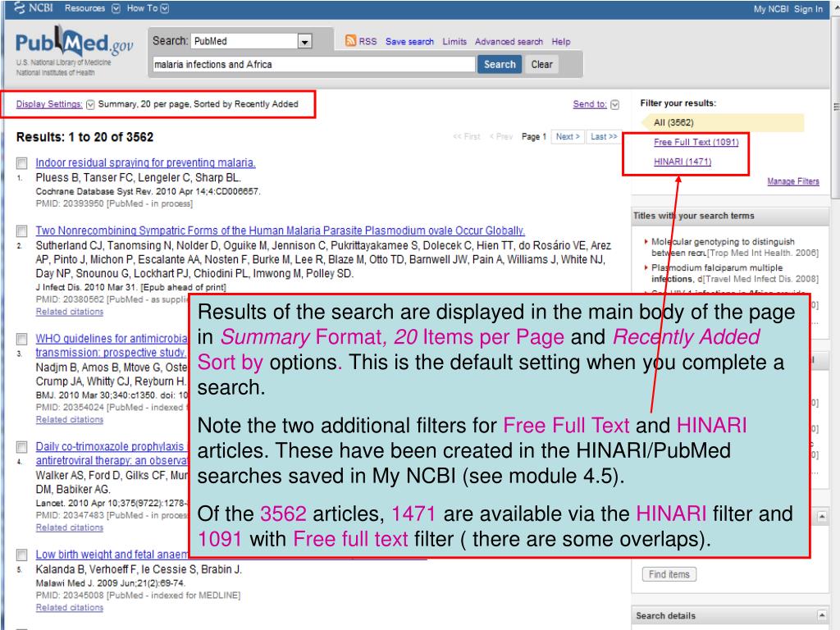Expand the Send to dropdown
840x630 pixels.
pos(596,104)
